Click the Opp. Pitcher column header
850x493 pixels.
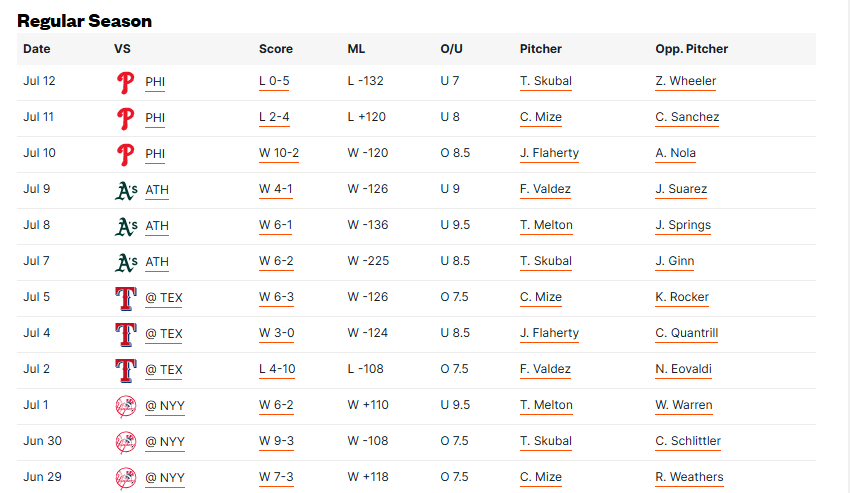tap(692, 49)
